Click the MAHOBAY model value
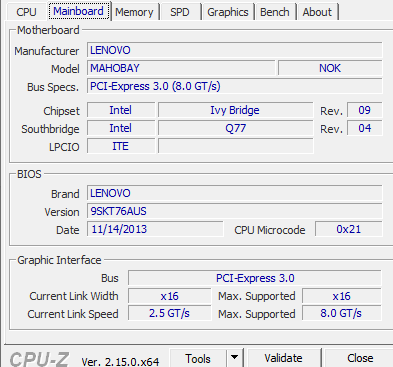393x367 pixels. [181, 68]
